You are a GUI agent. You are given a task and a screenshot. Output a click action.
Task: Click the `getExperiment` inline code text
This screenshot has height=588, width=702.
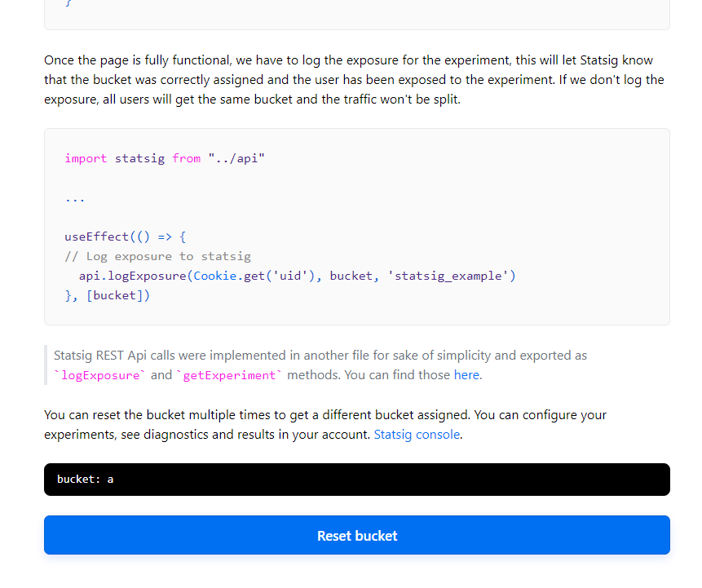click(229, 375)
